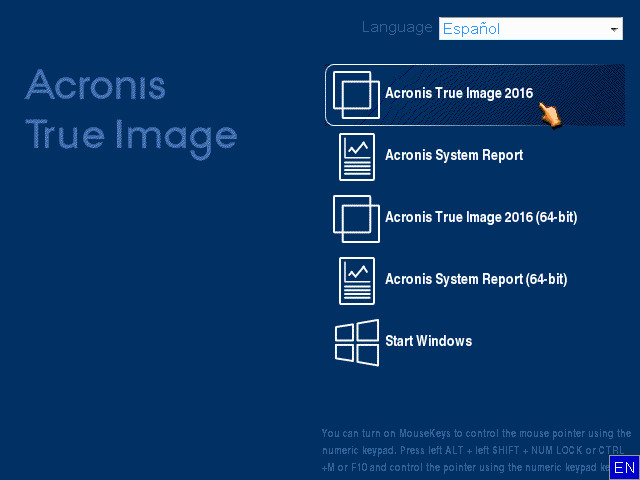Click the System Report (64-bit) document icon

coord(357,281)
